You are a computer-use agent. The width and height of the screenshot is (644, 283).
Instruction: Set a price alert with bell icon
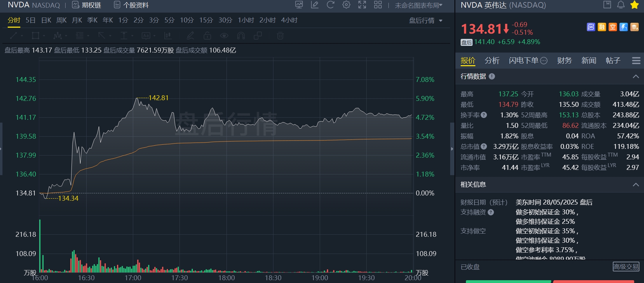tap(621, 5)
